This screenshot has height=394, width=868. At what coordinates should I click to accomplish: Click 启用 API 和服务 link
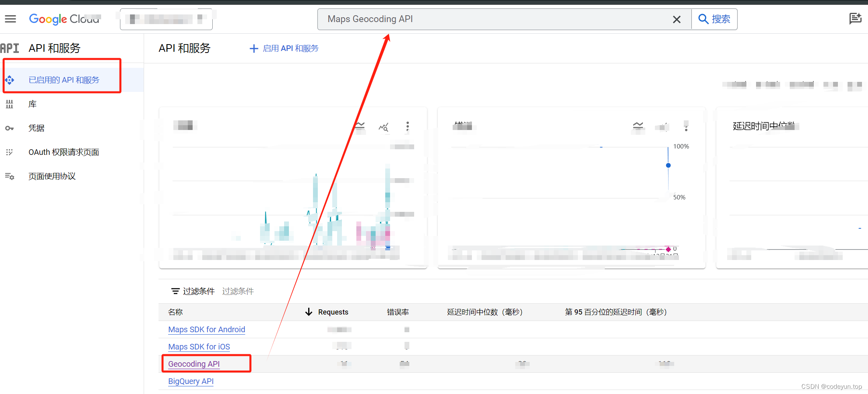284,49
